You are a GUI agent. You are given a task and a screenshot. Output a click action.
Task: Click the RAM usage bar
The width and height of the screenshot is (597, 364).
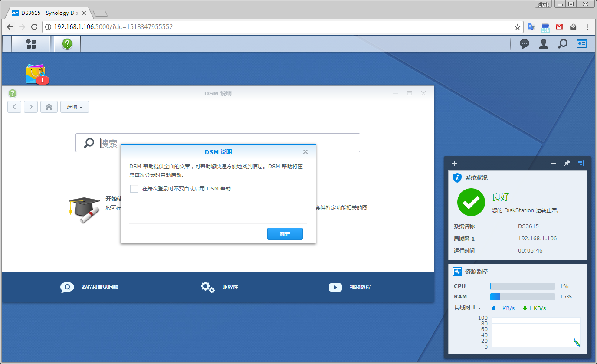(523, 297)
